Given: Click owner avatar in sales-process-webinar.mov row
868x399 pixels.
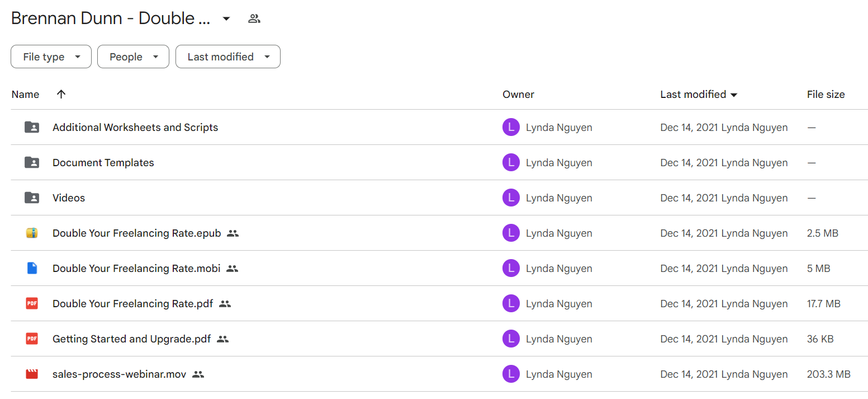Looking at the screenshot, I should click(x=511, y=374).
